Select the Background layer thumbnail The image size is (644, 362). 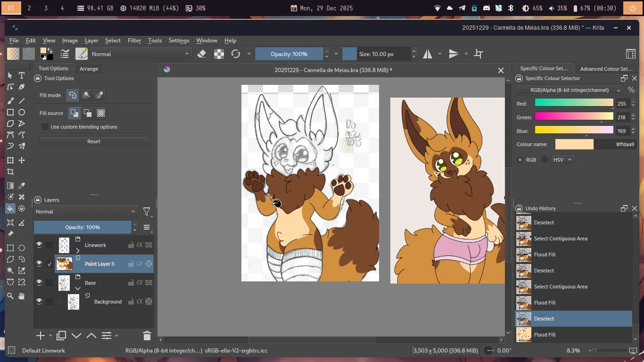[x=74, y=302]
